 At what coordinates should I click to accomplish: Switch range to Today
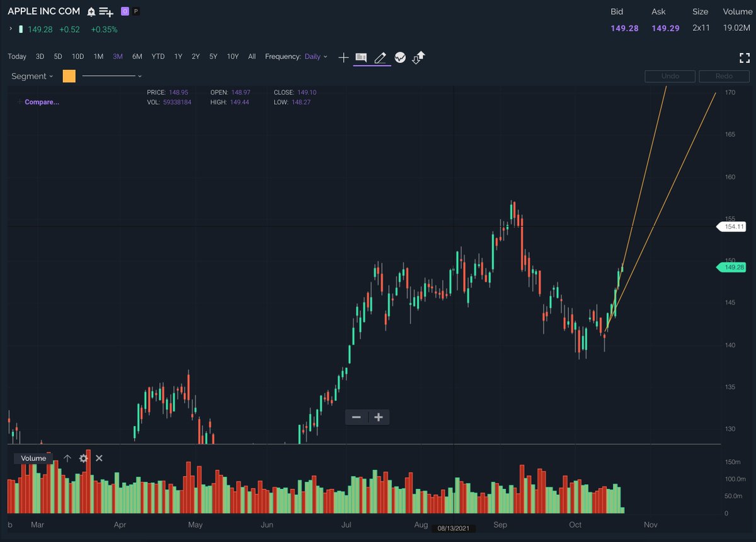(x=17, y=57)
